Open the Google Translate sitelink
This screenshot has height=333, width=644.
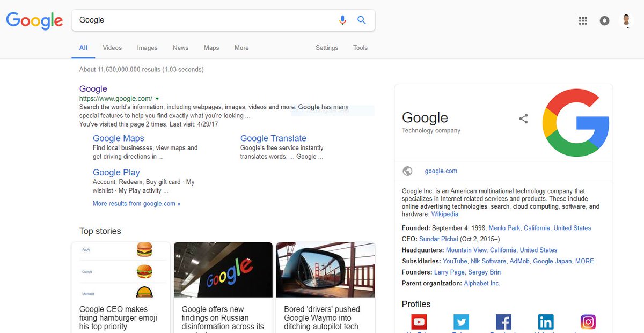coord(273,138)
